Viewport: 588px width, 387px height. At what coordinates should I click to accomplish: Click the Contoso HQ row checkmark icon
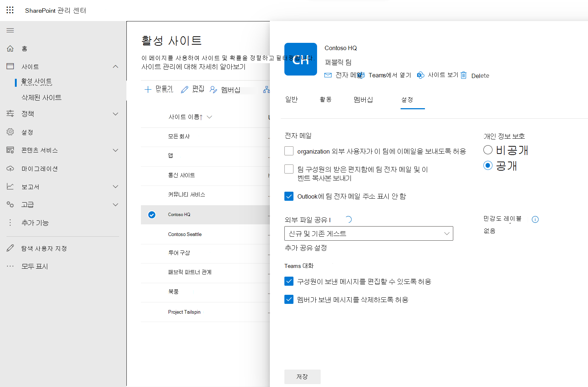click(x=152, y=215)
